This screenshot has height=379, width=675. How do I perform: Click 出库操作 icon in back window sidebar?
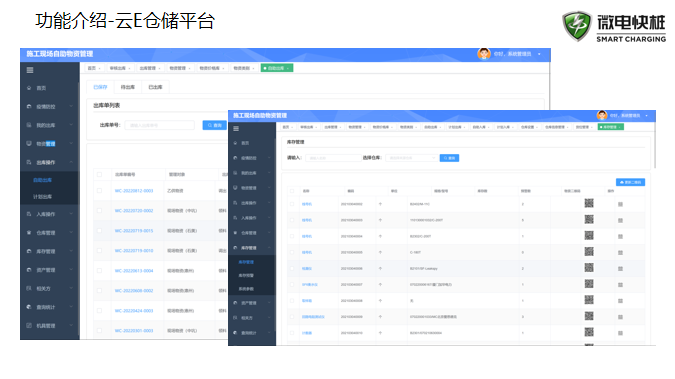coord(29,162)
